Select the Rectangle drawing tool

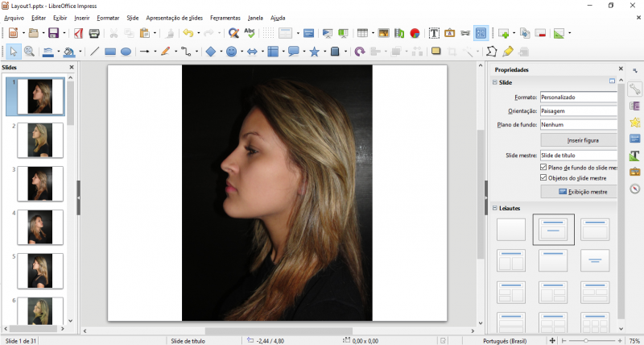point(110,52)
